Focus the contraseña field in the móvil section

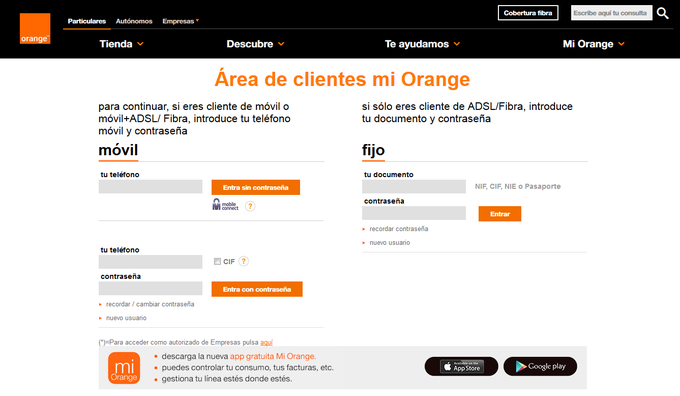point(150,288)
